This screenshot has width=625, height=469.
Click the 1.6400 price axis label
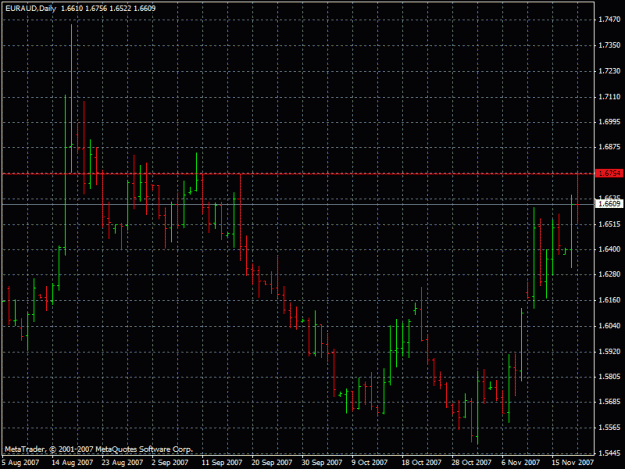(x=609, y=249)
